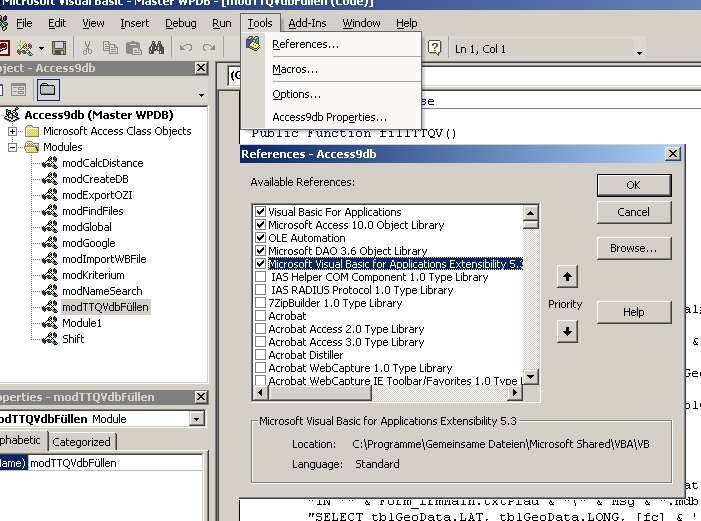Open the Add-Ins menu
Screen dimensions: 701x521
307,23
